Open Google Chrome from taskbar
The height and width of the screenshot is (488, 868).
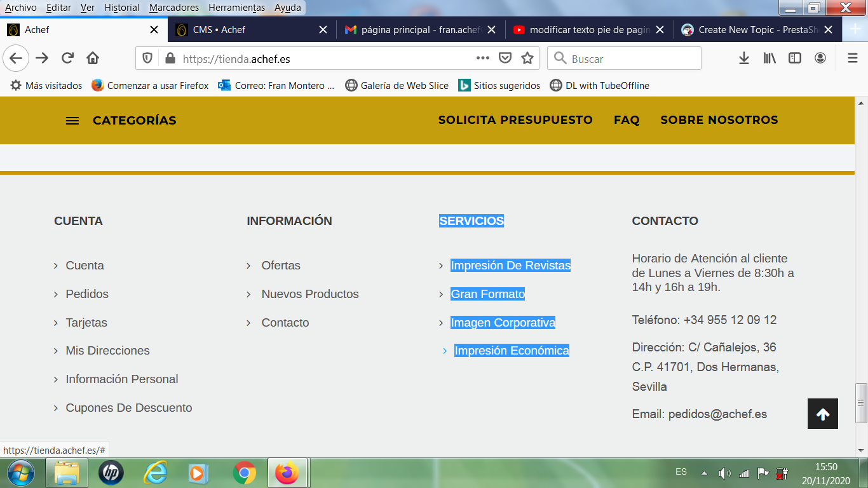coord(244,473)
